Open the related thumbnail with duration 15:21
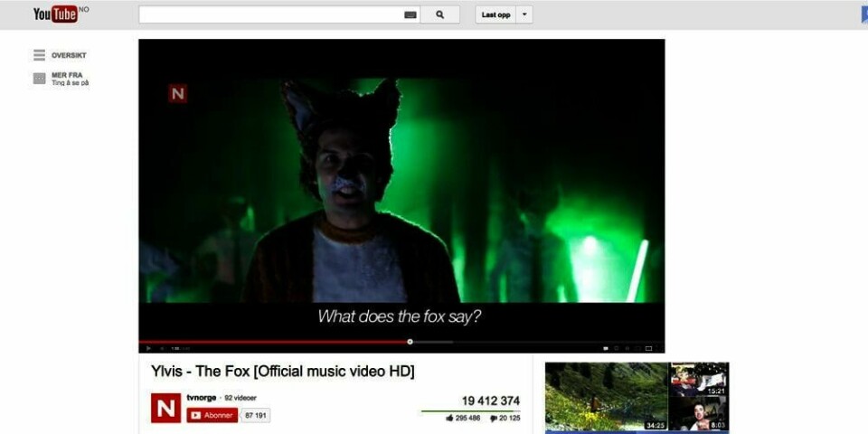This screenshot has width=868, height=434. click(x=699, y=379)
